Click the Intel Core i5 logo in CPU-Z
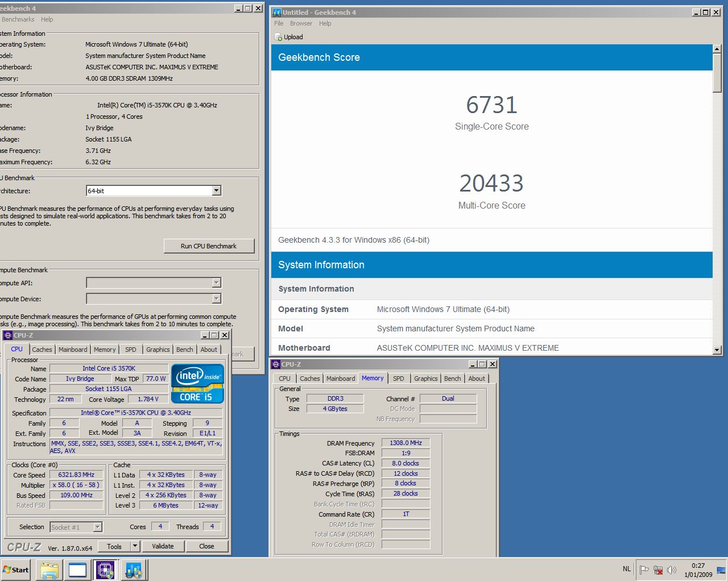The height and width of the screenshot is (582, 728). 197,384
